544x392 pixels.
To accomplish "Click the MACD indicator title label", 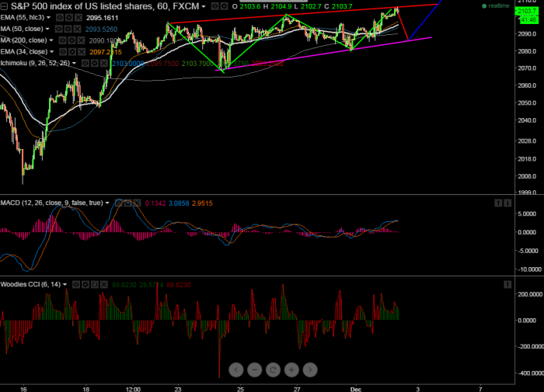I will (52, 203).
